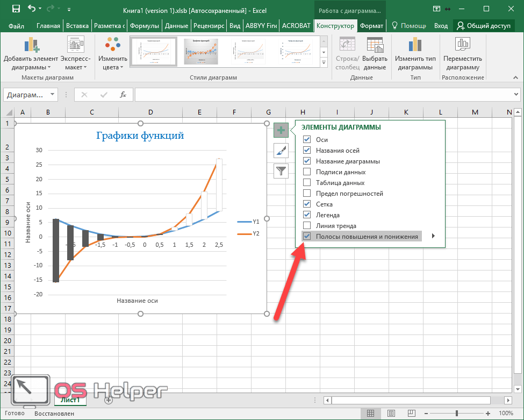Toggle the Линия тренда checkbox
This screenshot has height=420, width=524.
307,226
